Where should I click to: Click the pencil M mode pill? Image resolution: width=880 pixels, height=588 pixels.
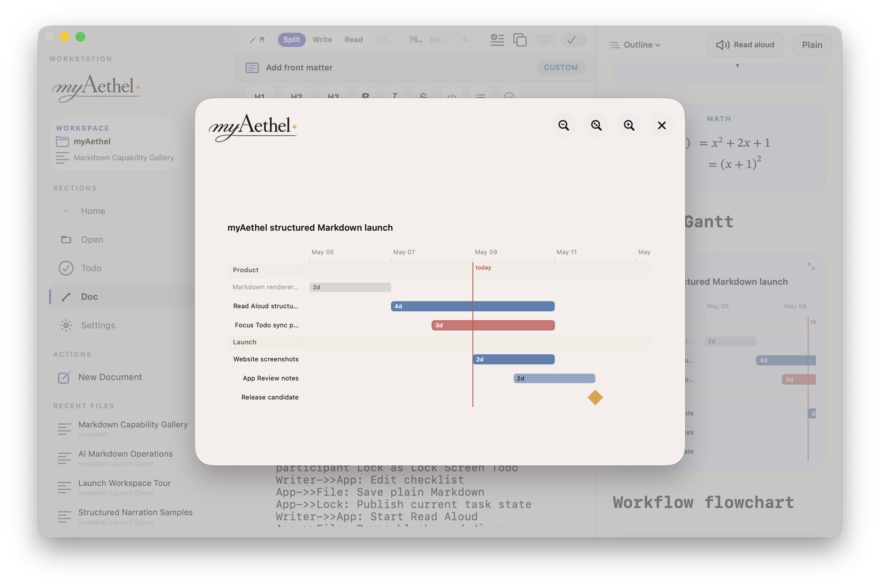[257, 39]
